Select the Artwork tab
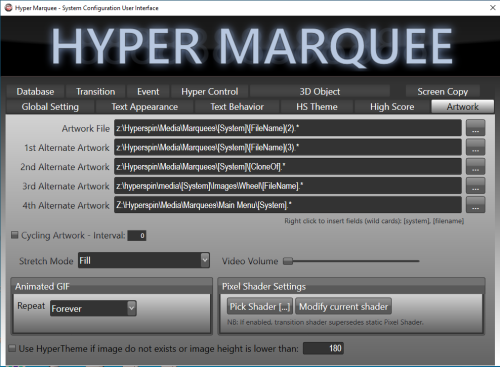 463,107
